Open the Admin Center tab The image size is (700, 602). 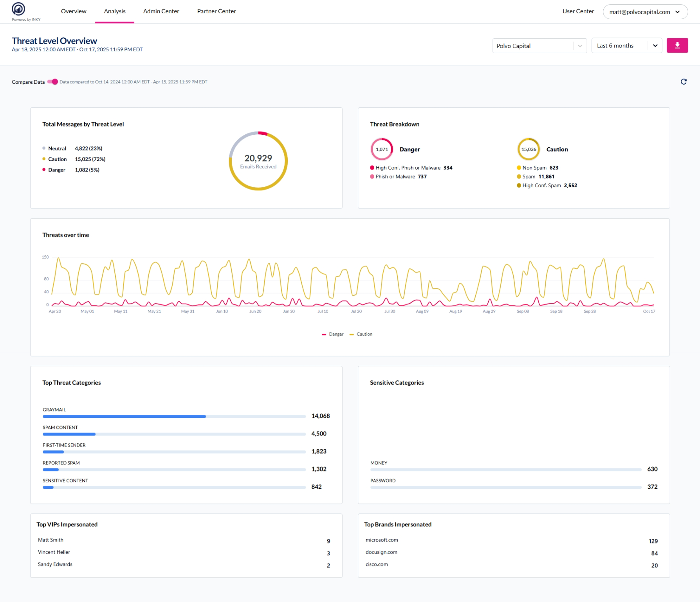click(x=161, y=11)
